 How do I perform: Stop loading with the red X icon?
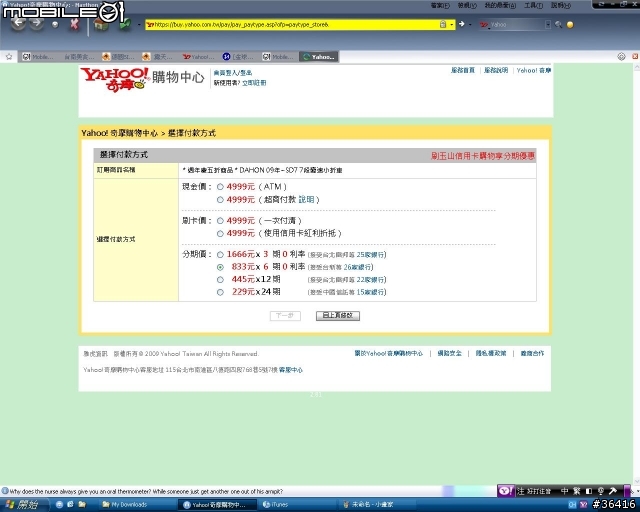(74, 24)
